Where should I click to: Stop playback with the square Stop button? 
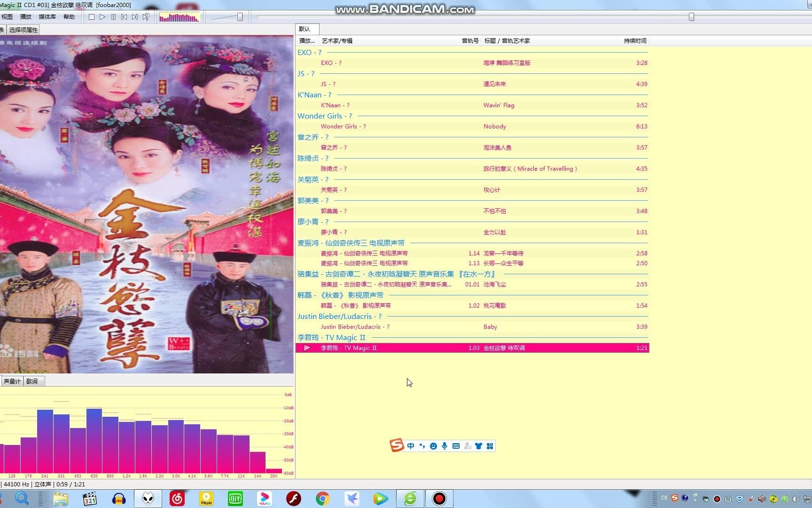pos(92,17)
